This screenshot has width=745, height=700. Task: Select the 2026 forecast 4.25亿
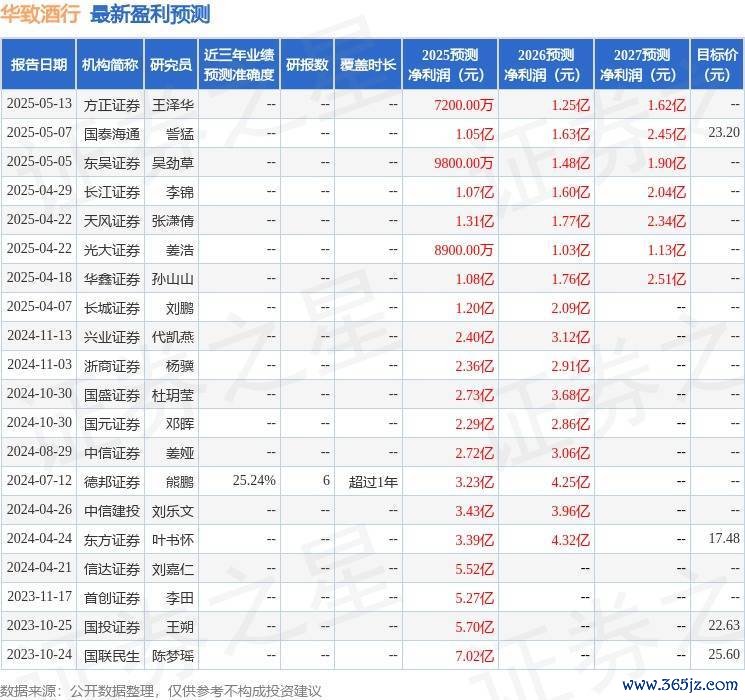[570, 482]
